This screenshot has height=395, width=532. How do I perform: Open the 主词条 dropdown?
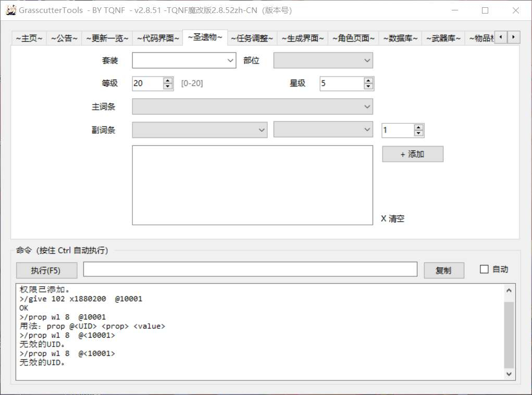pyautogui.click(x=252, y=107)
